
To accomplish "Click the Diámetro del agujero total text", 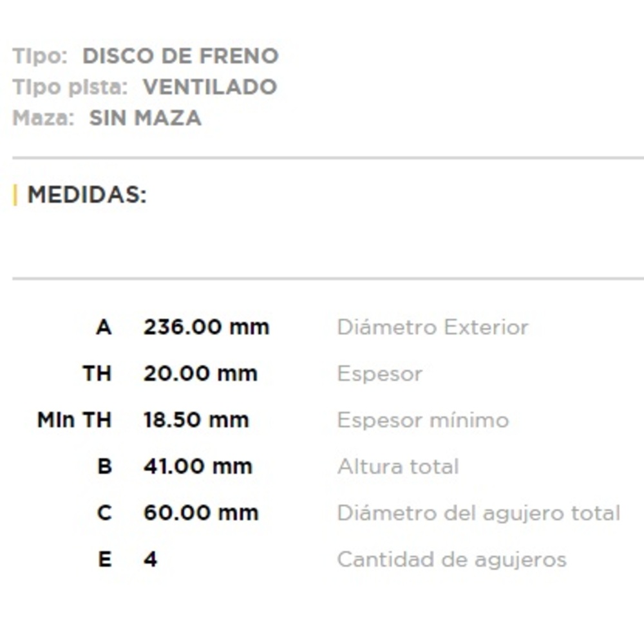I will (x=478, y=513).
